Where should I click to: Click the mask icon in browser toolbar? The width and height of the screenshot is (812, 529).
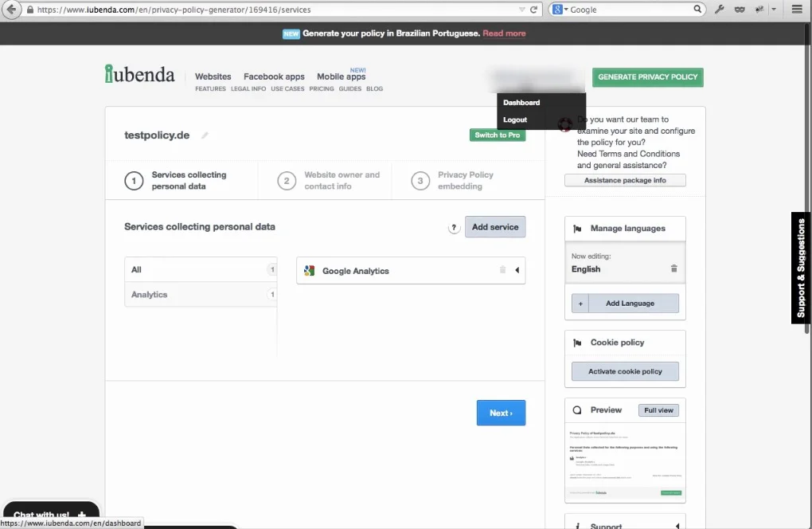point(740,9)
